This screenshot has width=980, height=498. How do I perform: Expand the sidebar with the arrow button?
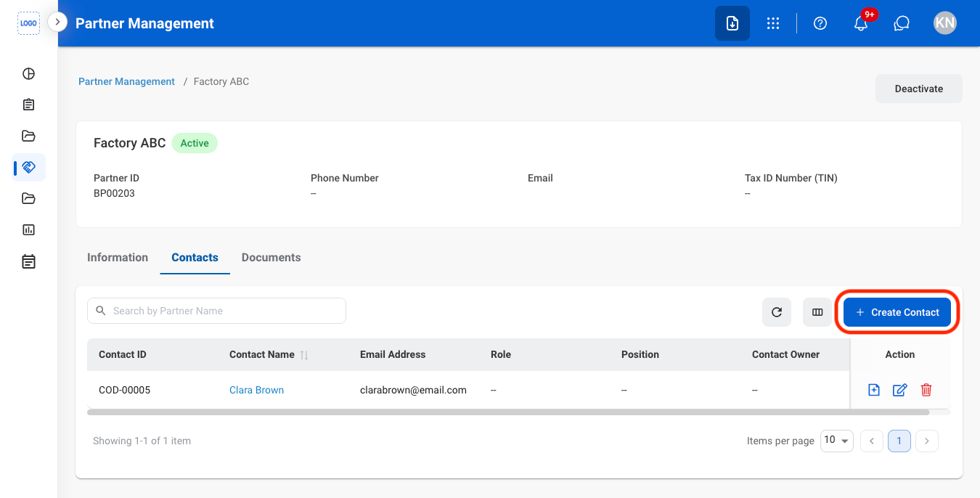click(x=57, y=23)
